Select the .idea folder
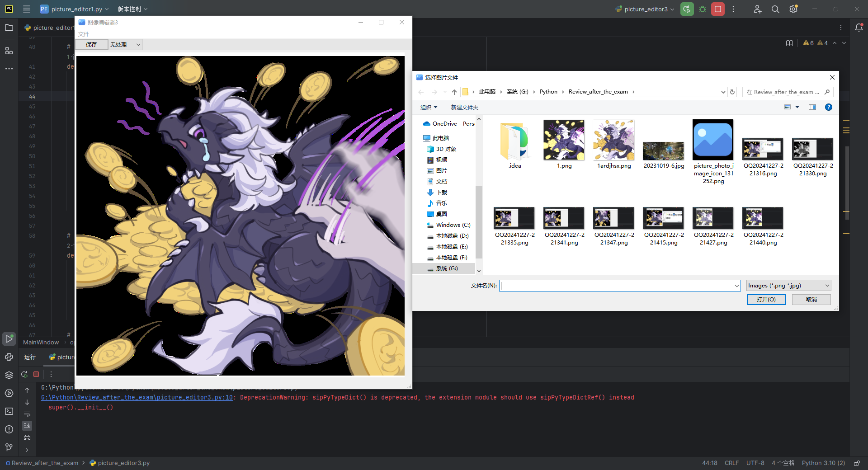The width and height of the screenshot is (868, 470). click(x=514, y=145)
